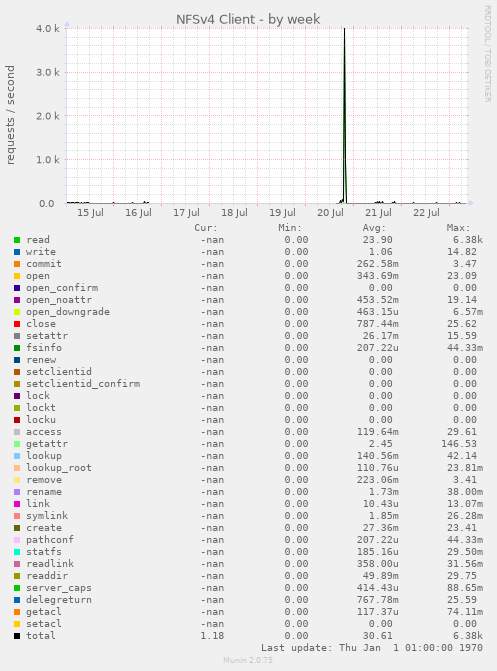The image size is (497, 671).
Task: Select the setclientid_confirm legend label
Action: coord(83,384)
